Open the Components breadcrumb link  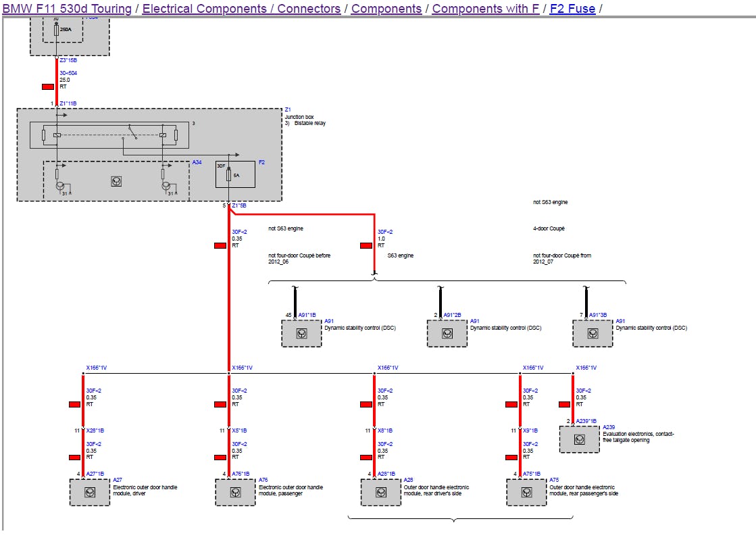coord(386,9)
